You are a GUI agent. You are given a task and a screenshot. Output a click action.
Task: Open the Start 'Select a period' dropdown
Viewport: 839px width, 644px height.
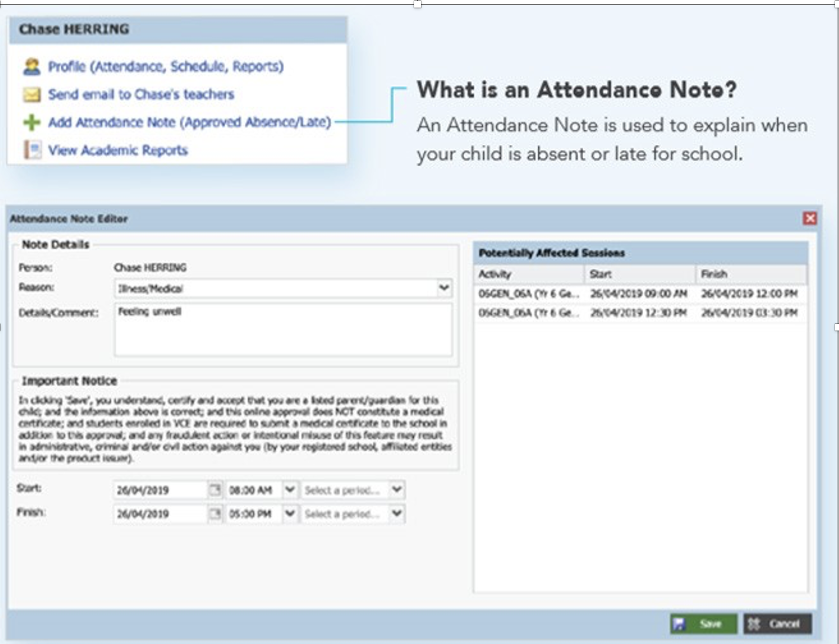(x=397, y=490)
